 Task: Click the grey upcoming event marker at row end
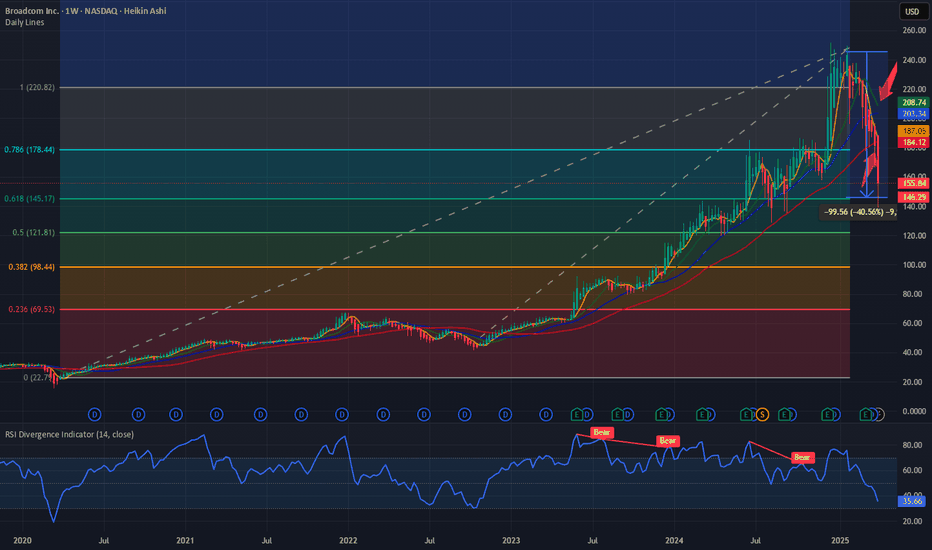coord(879,414)
